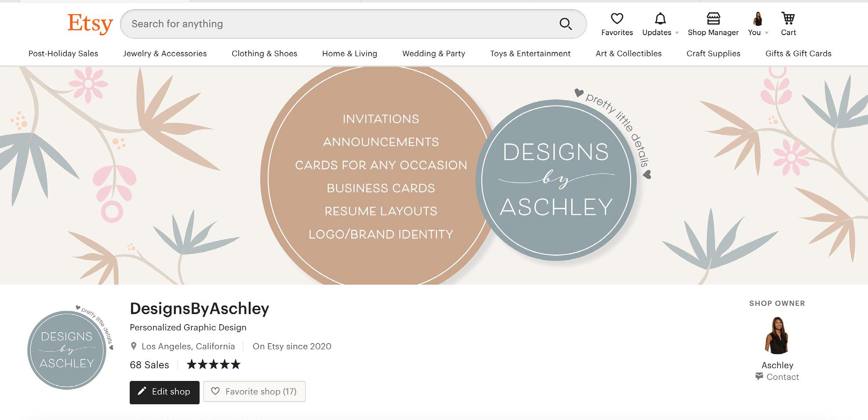868x420 pixels.
Task: Open Shop Manager storefront icon
Action: click(x=713, y=18)
